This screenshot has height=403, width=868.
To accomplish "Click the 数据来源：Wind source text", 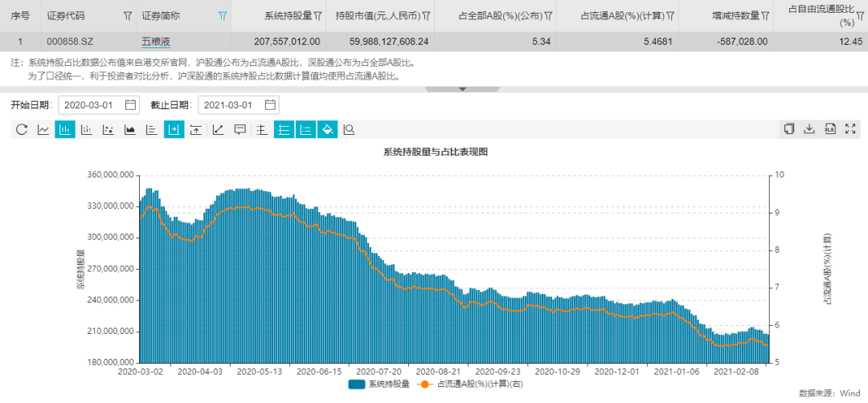I will 829,393.
